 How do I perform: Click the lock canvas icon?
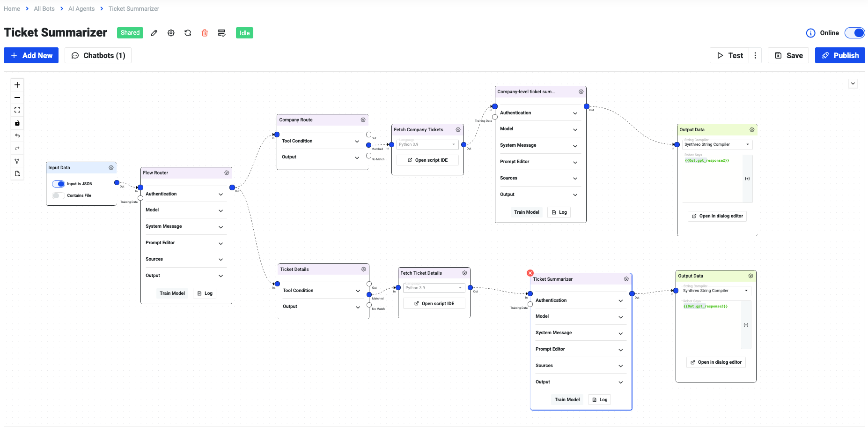(17, 123)
